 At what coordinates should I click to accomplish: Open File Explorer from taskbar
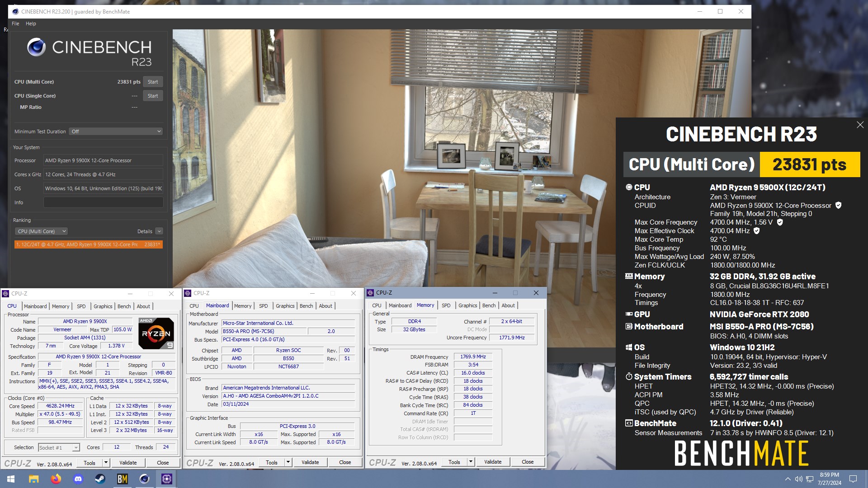(33, 479)
